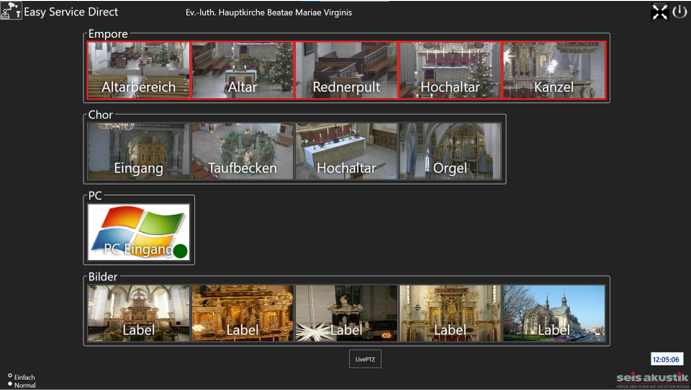Select the Empore Hochaltar camera preset
Viewport: 691px width, 390px height.
tap(450, 70)
